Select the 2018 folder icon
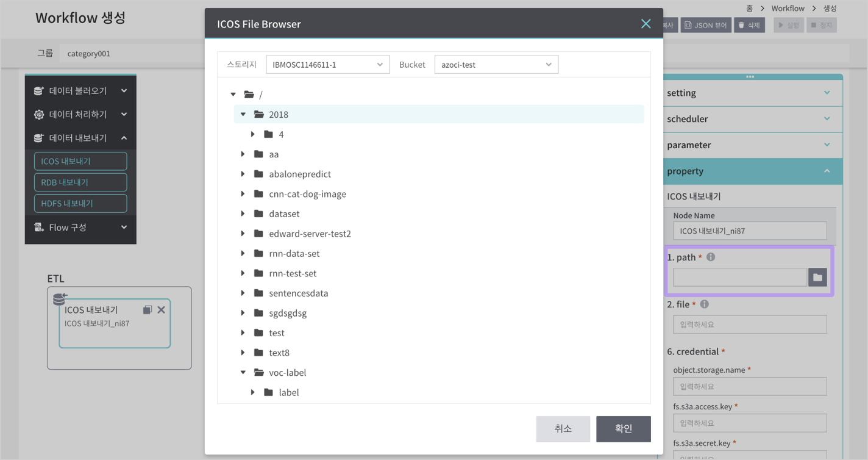 pos(259,114)
